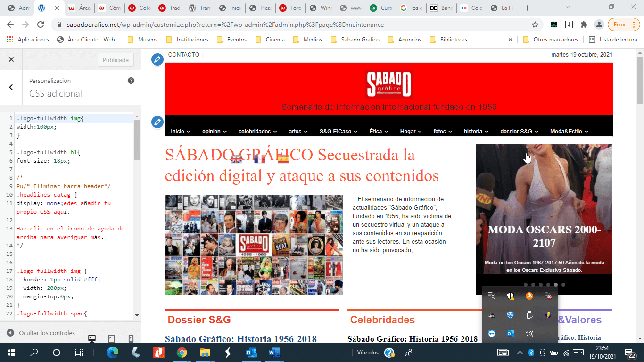Click the CONTACTO link in top bar
644x362 pixels.
point(184,55)
